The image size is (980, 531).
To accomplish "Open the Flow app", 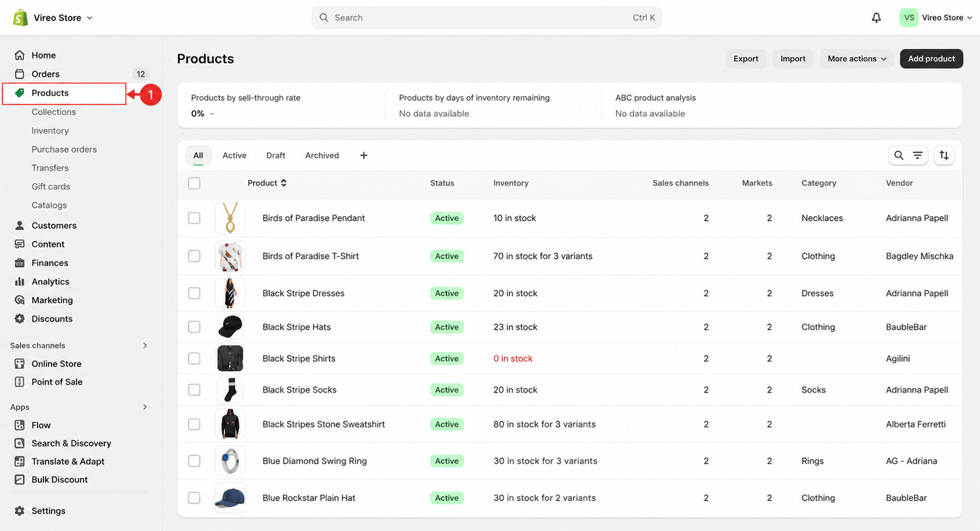I will coord(41,425).
